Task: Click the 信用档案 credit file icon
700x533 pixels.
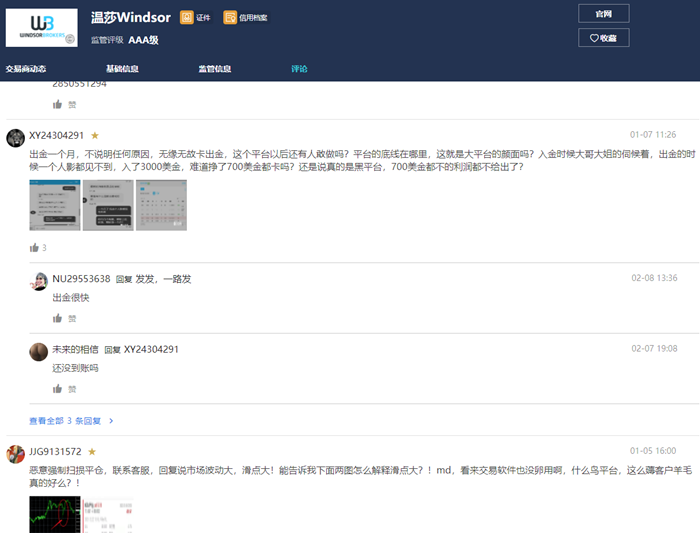Action: 230,18
